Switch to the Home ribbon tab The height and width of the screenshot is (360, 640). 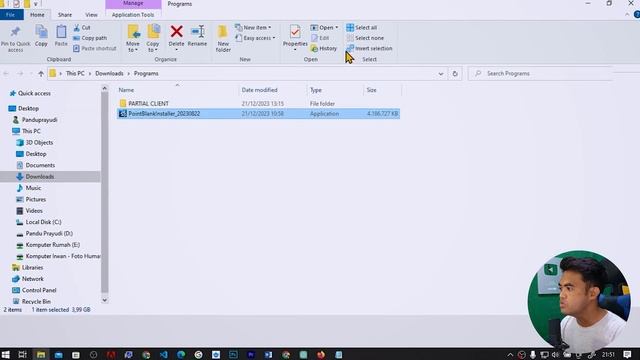click(37, 15)
